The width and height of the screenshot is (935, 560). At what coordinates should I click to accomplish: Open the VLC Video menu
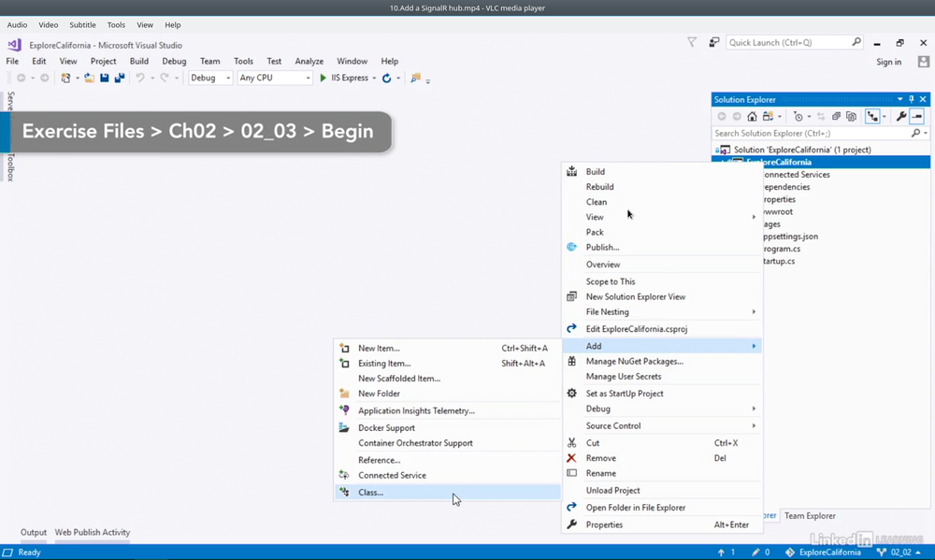click(49, 25)
